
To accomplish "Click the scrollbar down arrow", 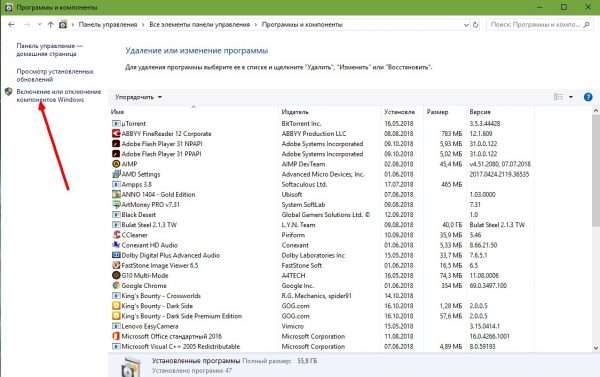I will tap(596, 348).
